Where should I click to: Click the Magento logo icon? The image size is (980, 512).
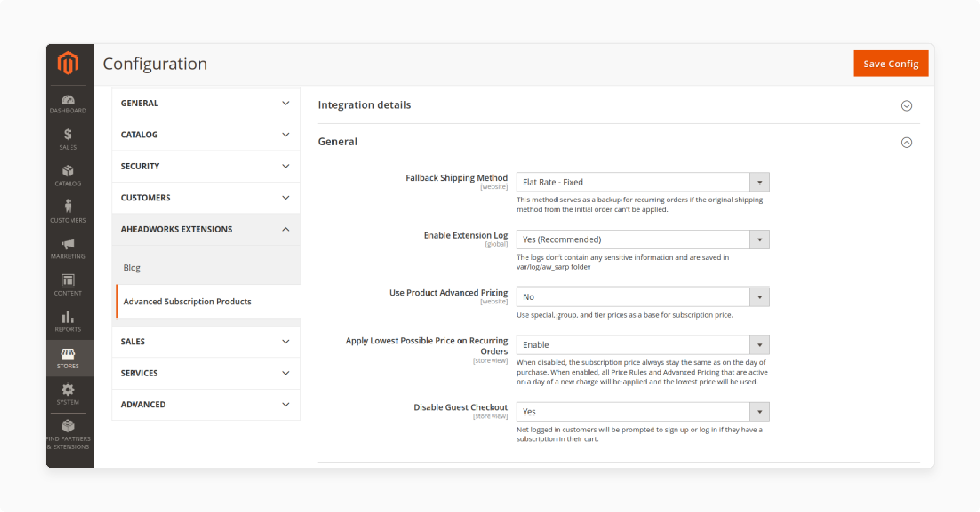pyautogui.click(x=68, y=63)
